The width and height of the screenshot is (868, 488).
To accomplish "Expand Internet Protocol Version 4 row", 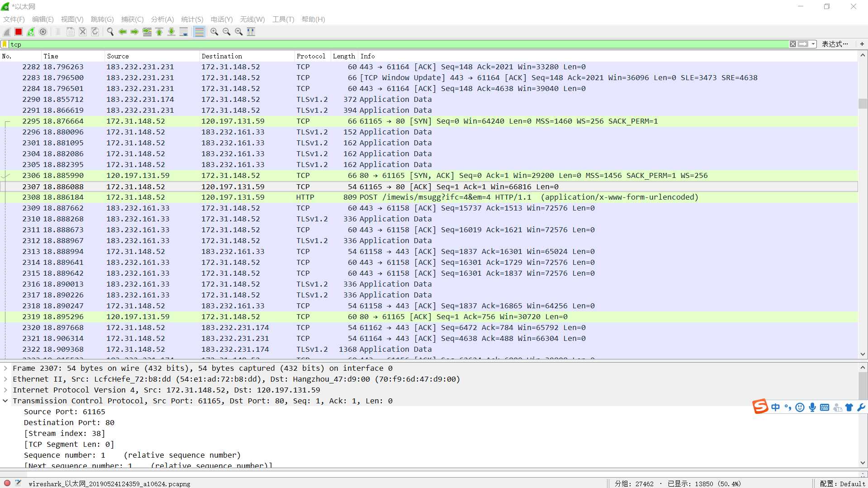I will pyautogui.click(x=5, y=390).
